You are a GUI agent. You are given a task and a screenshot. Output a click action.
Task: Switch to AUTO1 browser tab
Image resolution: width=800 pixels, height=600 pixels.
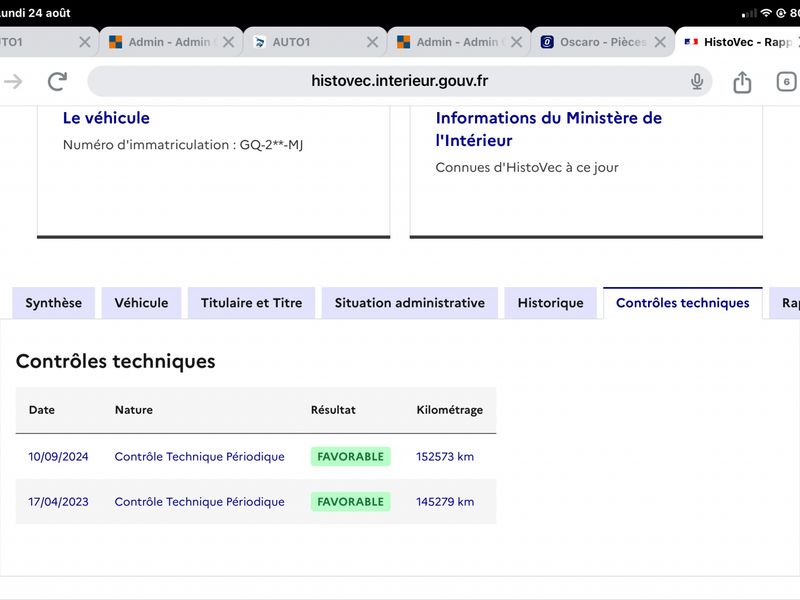(315, 42)
